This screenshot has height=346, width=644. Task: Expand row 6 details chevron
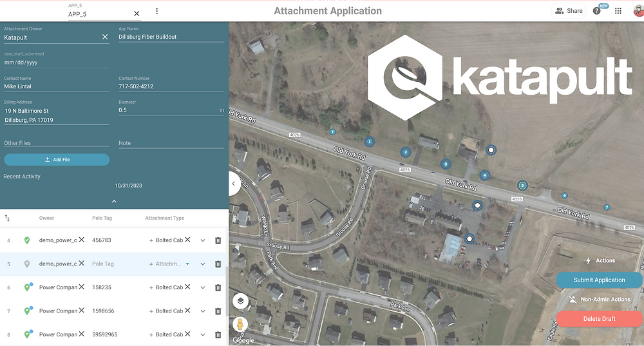pyautogui.click(x=203, y=287)
